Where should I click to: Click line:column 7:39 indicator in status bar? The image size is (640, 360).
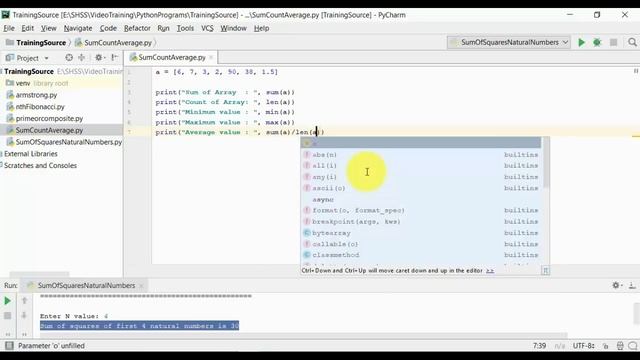pyautogui.click(x=539, y=346)
